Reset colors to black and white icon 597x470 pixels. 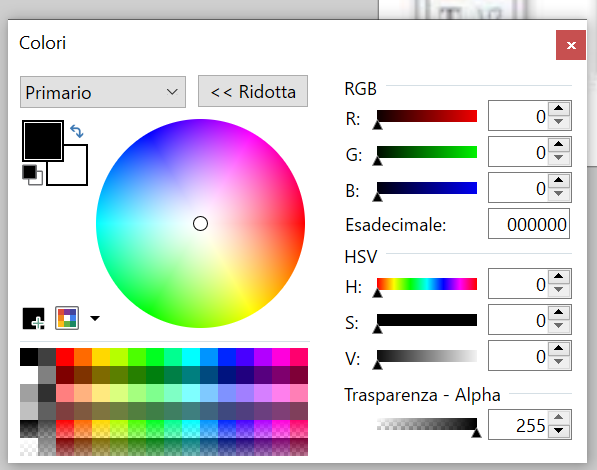tap(32, 175)
